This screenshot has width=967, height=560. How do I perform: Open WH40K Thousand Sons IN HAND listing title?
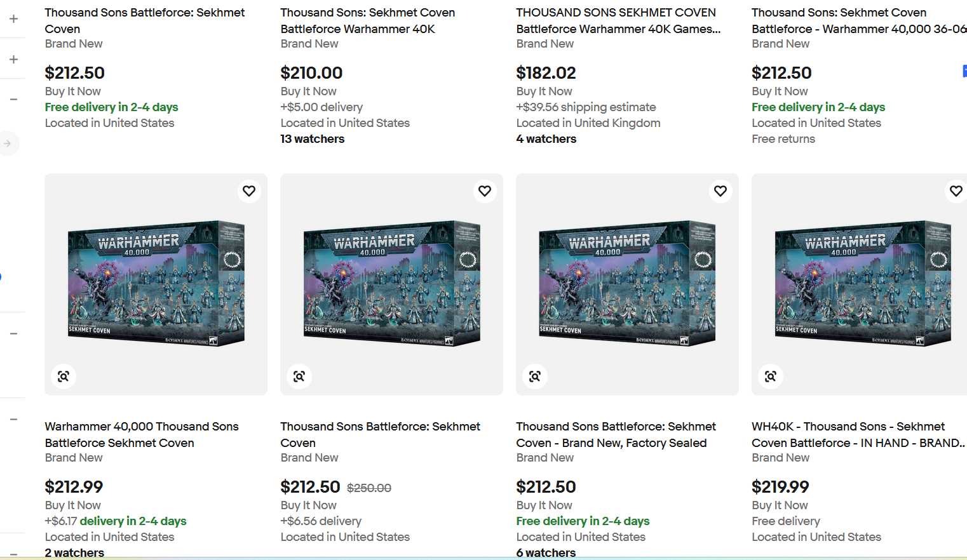(x=858, y=434)
